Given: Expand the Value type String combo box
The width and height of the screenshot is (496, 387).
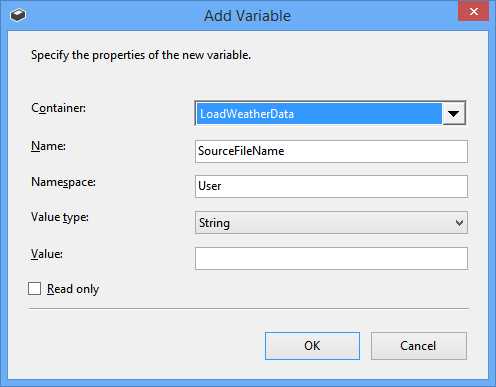Looking at the screenshot, I should click(331, 222).
